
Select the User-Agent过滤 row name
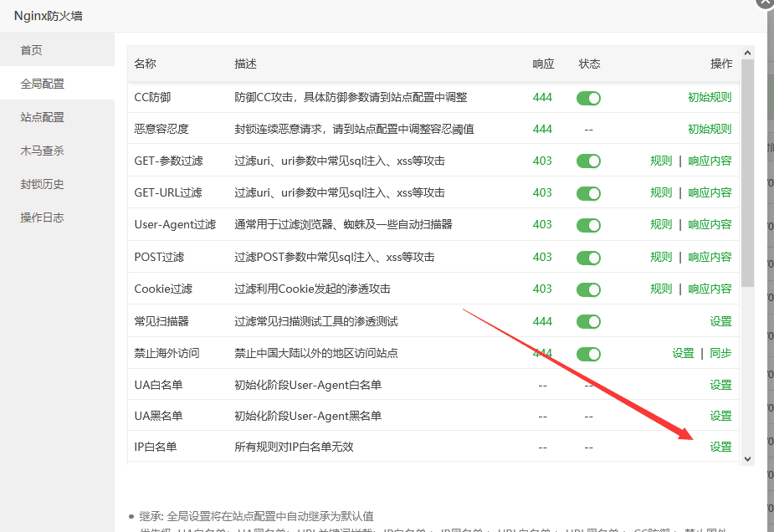pyautogui.click(x=175, y=224)
